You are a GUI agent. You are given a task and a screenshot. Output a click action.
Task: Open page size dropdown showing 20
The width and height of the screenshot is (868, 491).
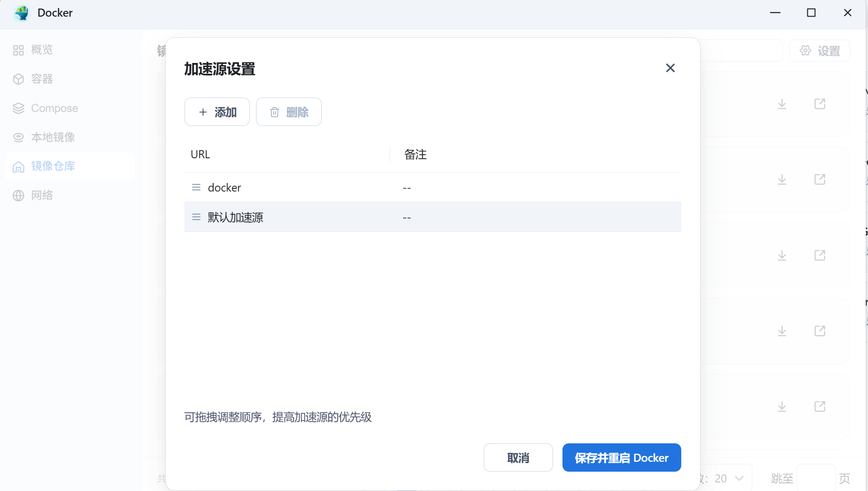tap(729, 478)
